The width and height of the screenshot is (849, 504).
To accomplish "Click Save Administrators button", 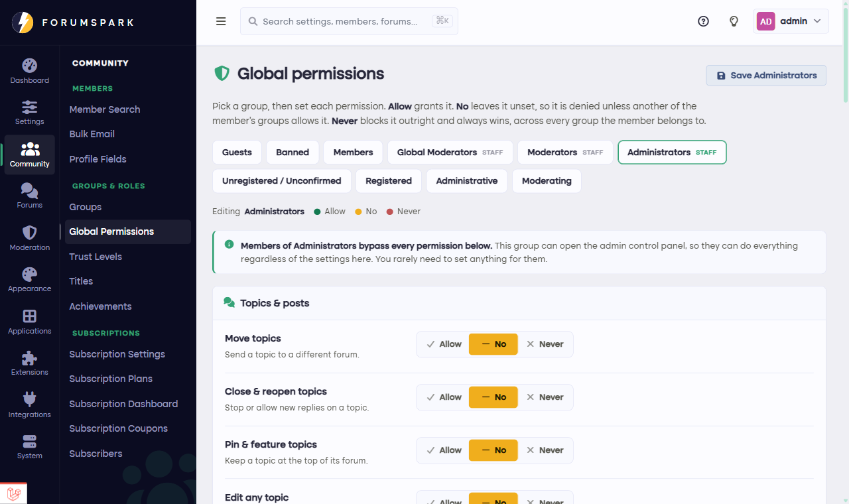I will (x=766, y=76).
